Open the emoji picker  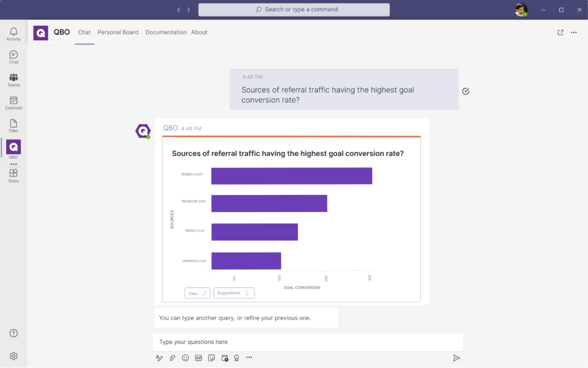[x=185, y=358]
